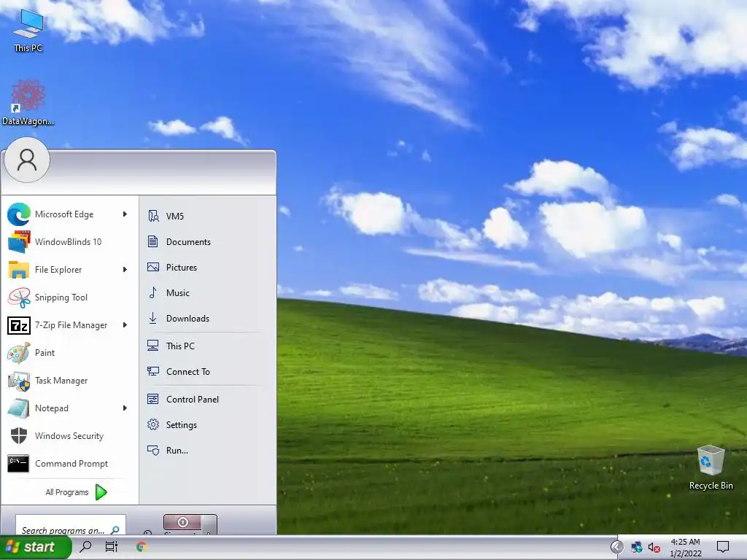Image resolution: width=747 pixels, height=560 pixels.
Task: Launch Command Prompt
Action: coord(68,463)
